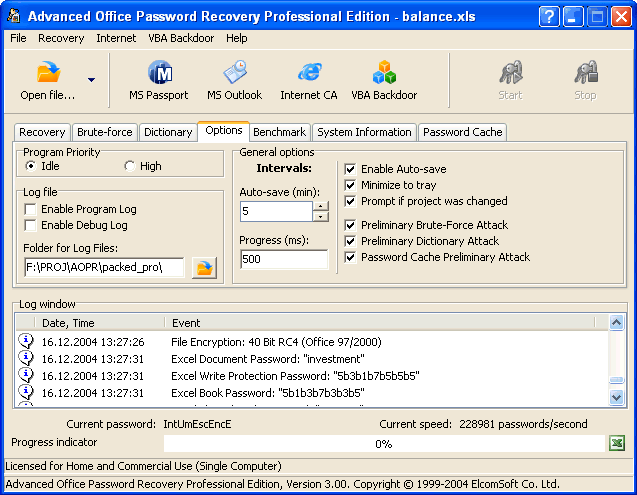The height and width of the screenshot is (495, 637).
Task: Click the progress indicator bar
Action: (x=384, y=443)
